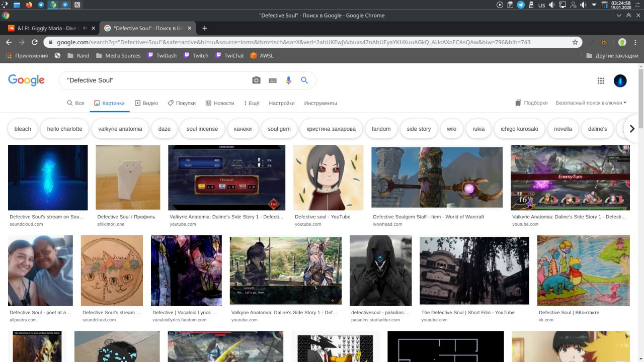Filter by the soul gem chip

[279, 129]
